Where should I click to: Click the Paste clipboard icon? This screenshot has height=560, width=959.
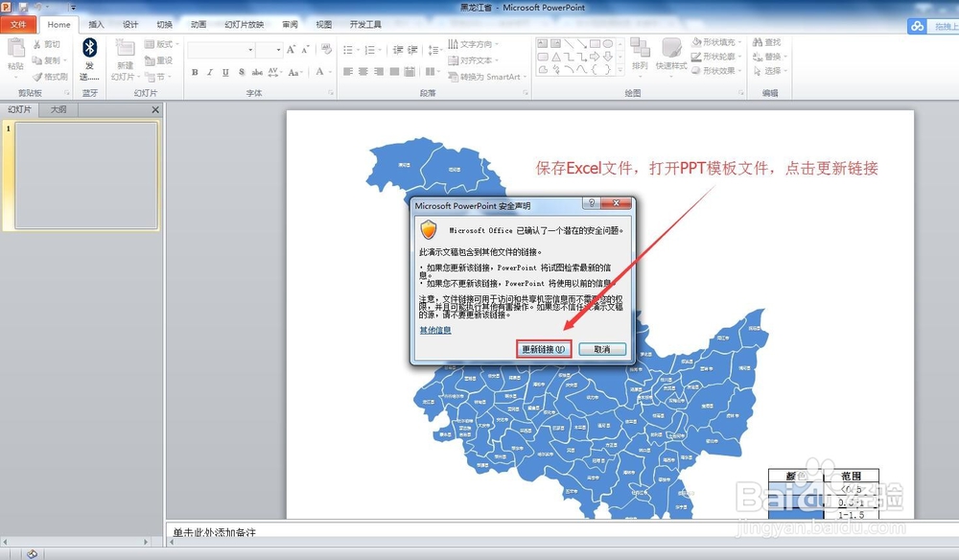pyautogui.click(x=16, y=48)
